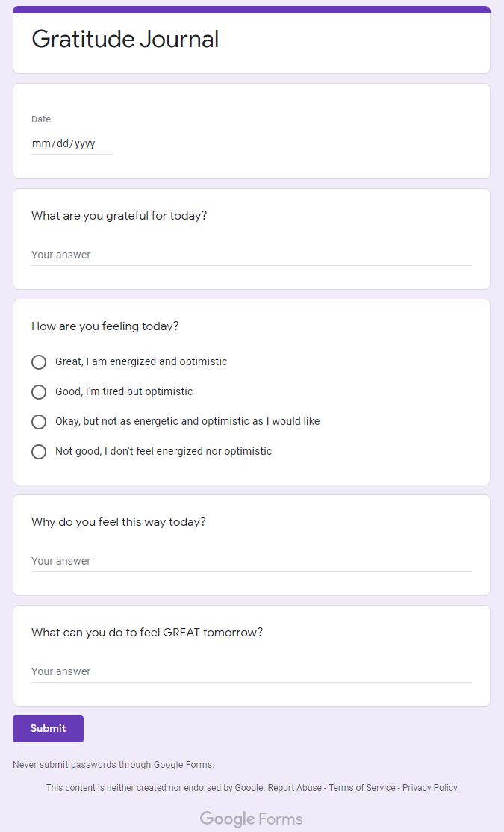Click the 'Gratitude Journal' form title
Viewport: 504px width, 832px height.
[125, 39]
